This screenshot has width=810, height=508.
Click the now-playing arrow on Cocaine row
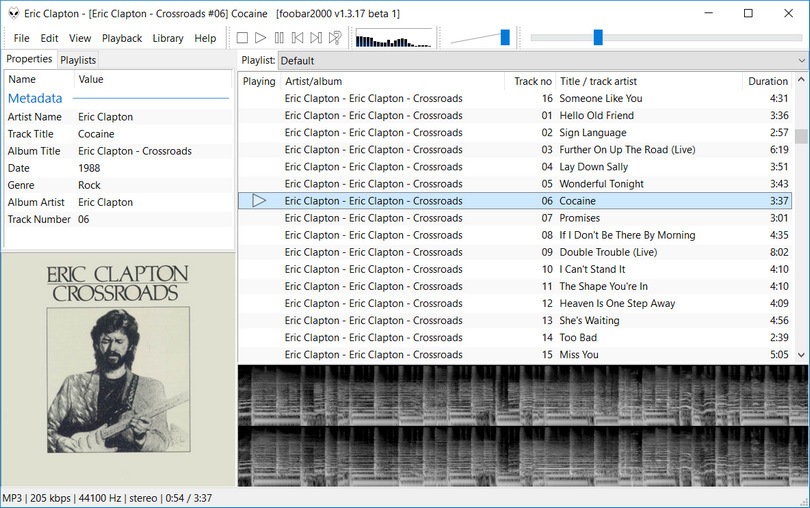point(259,201)
